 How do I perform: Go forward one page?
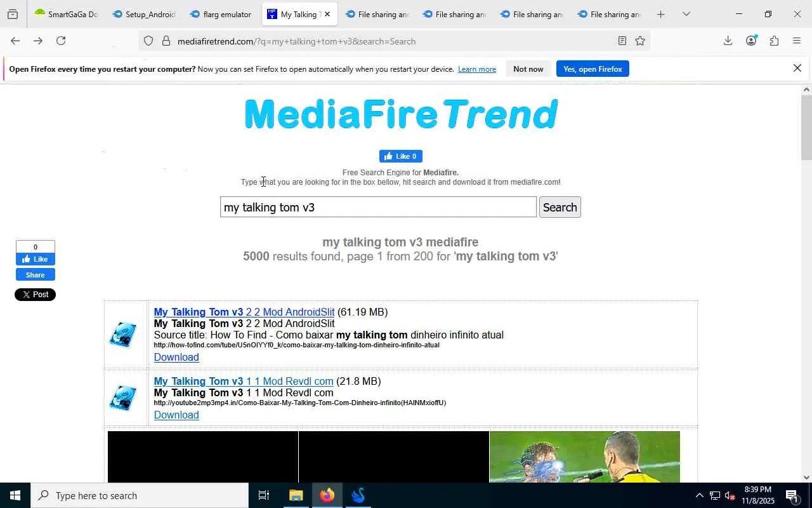pyautogui.click(x=38, y=41)
